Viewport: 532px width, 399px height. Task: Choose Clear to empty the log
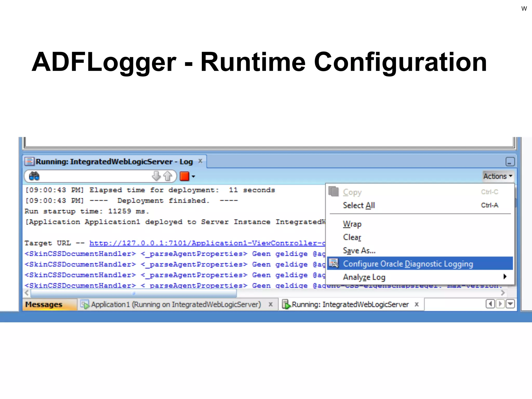420,237
